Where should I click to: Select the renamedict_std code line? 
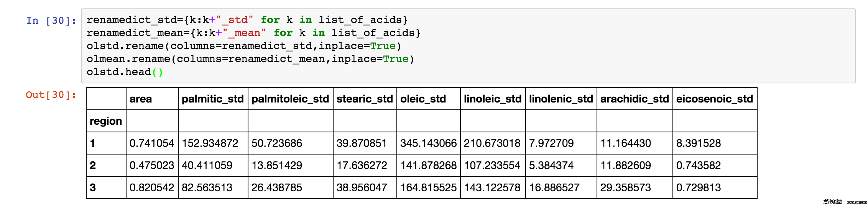247,20
